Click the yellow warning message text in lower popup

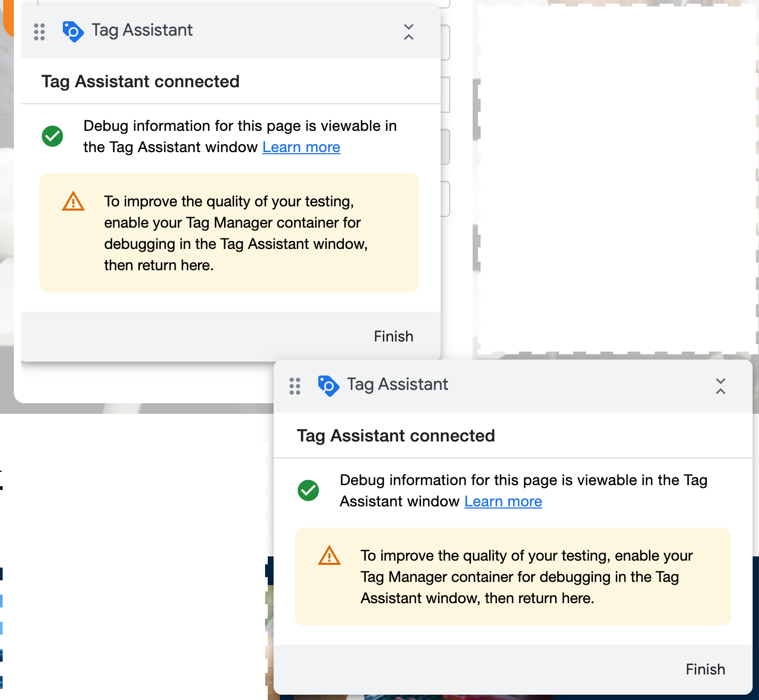click(526, 577)
